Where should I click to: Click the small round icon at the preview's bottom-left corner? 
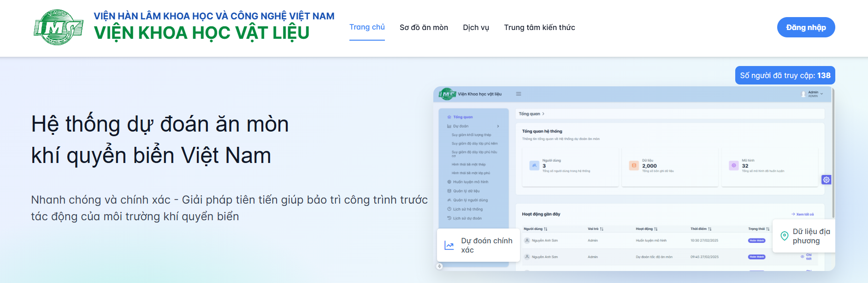click(x=439, y=266)
